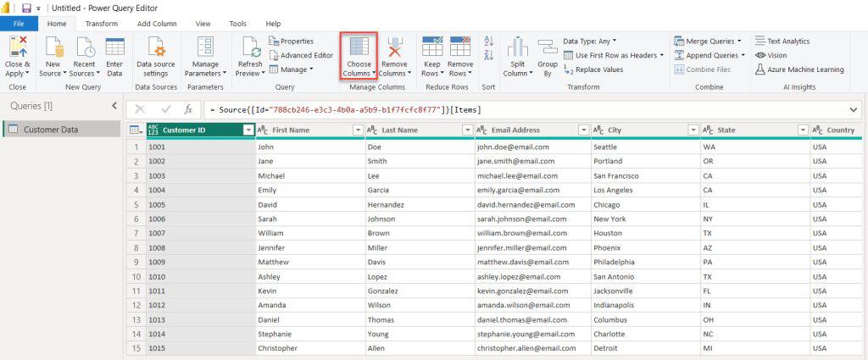Collapse the Queries pane

[114, 106]
